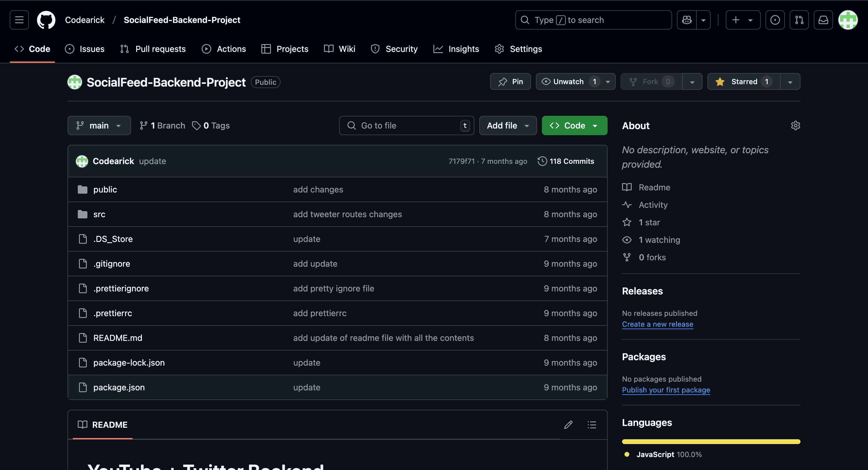Pin this repository
The width and height of the screenshot is (868, 470).
[x=511, y=81]
